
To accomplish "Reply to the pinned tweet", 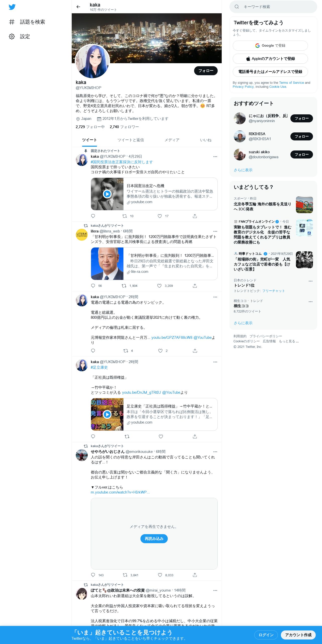I will pyautogui.click(x=93, y=216).
